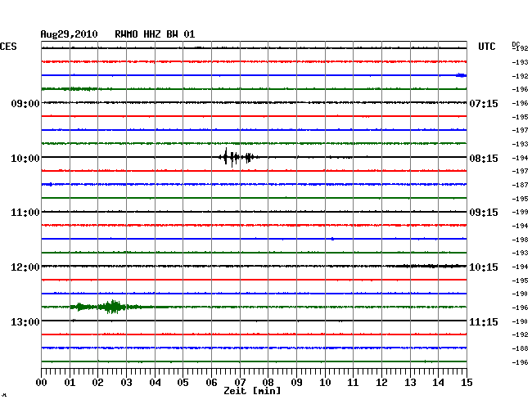Select the 11:00 time label
This screenshot has width=532, height=404.
[25, 213]
